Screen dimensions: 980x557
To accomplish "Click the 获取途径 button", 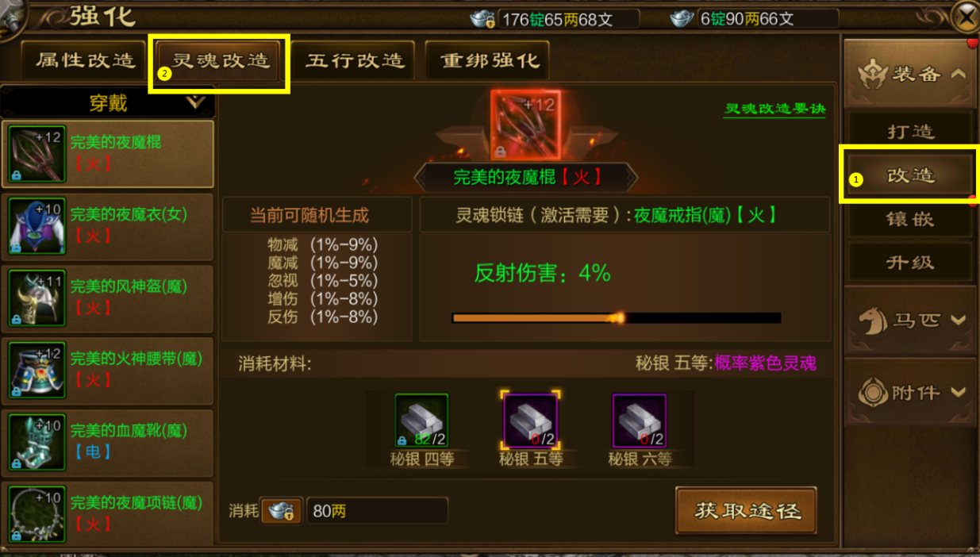I will (x=746, y=510).
